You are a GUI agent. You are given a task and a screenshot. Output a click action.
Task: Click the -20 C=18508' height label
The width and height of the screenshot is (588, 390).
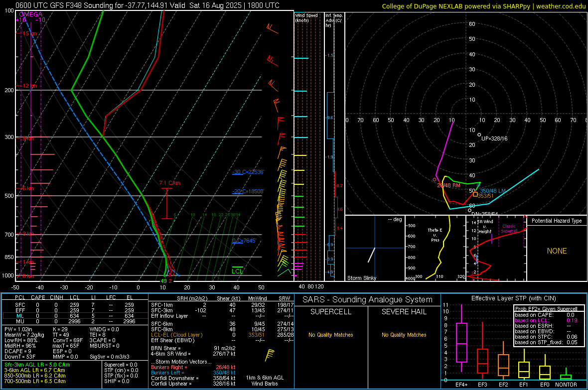(248, 191)
